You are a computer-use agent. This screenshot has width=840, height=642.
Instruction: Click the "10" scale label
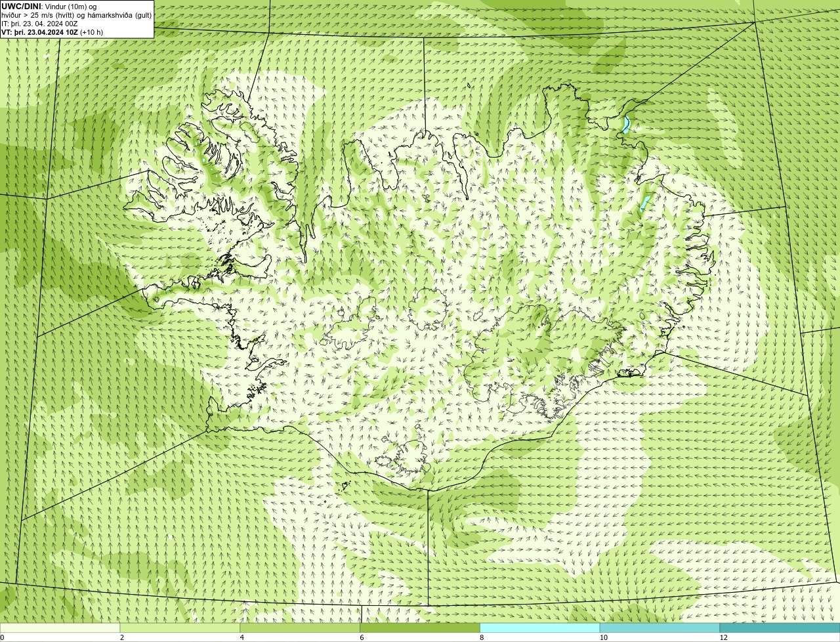[603, 637]
